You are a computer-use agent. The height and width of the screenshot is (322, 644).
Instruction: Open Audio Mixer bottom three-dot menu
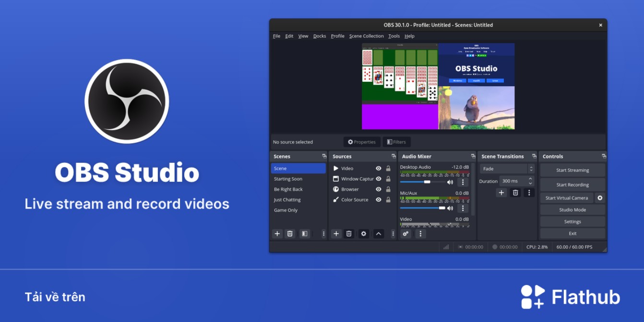pyautogui.click(x=420, y=234)
